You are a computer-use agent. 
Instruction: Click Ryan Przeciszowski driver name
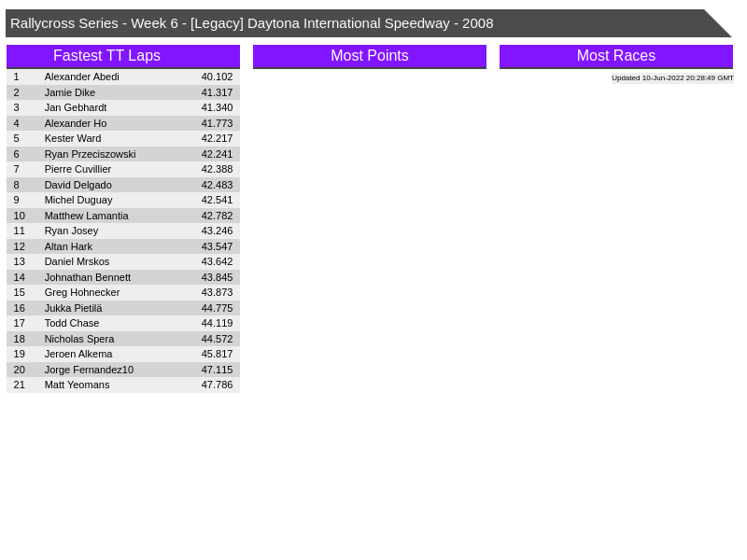click(x=90, y=154)
